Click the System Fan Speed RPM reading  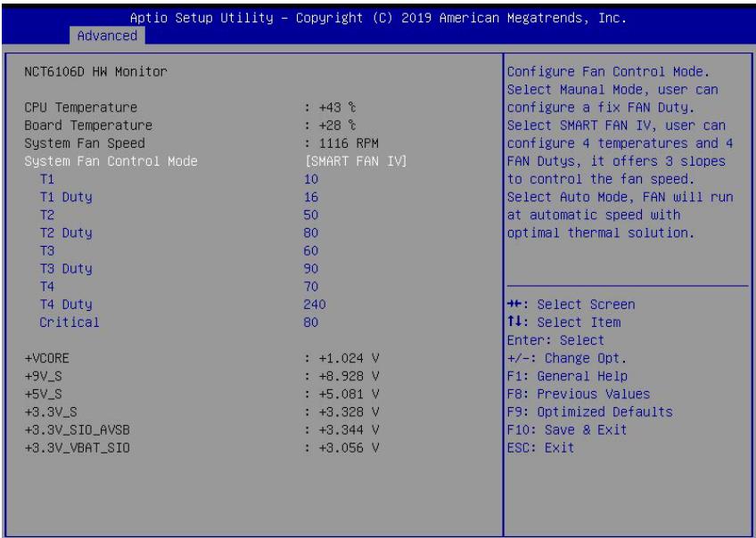[341, 143]
